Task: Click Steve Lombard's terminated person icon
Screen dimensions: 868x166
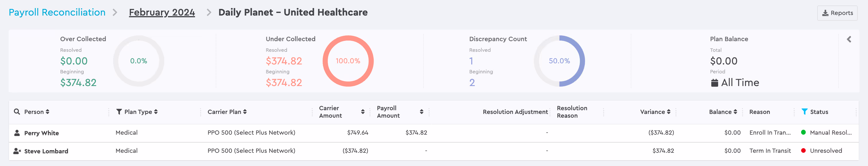Action: (17, 151)
